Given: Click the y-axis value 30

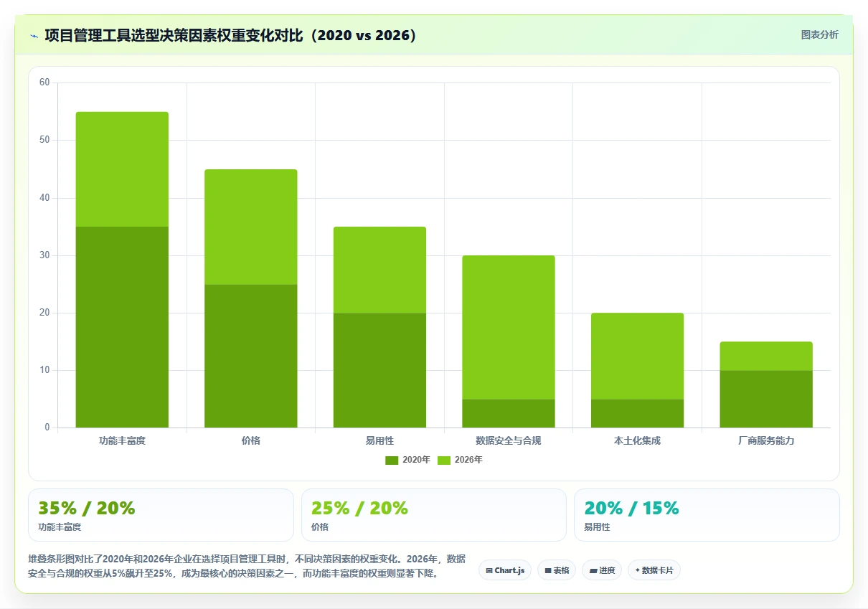Looking at the screenshot, I should 44,255.
